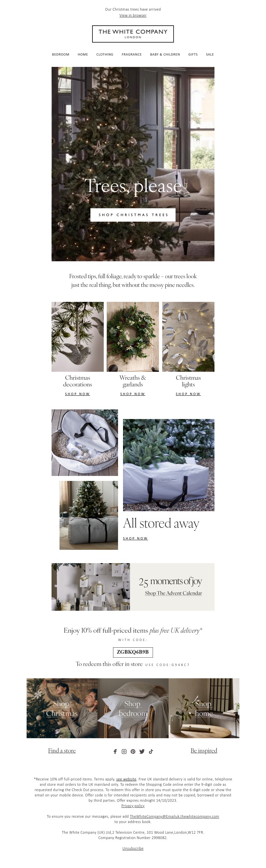Open View in browser link

(x=133, y=16)
